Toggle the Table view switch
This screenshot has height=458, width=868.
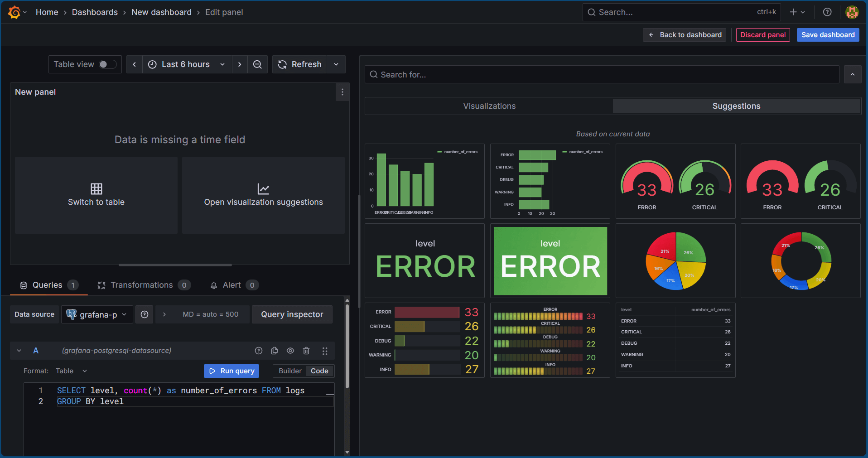click(107, 64)
